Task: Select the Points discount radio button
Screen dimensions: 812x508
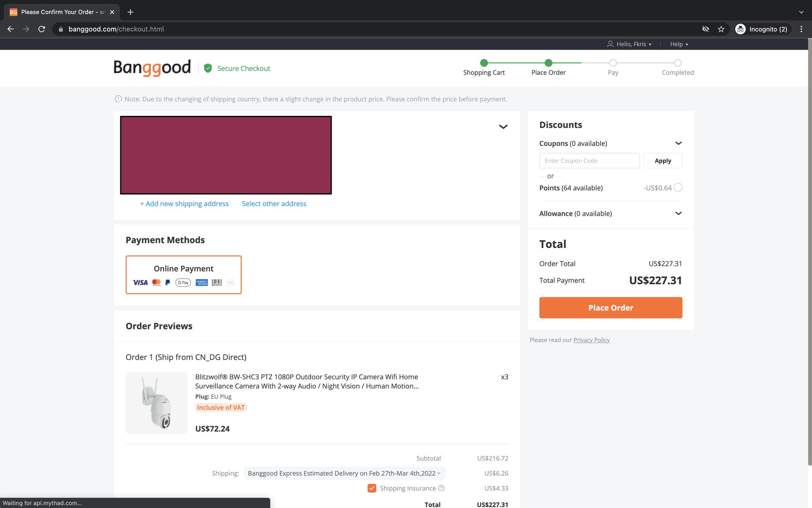Action: 678,187
